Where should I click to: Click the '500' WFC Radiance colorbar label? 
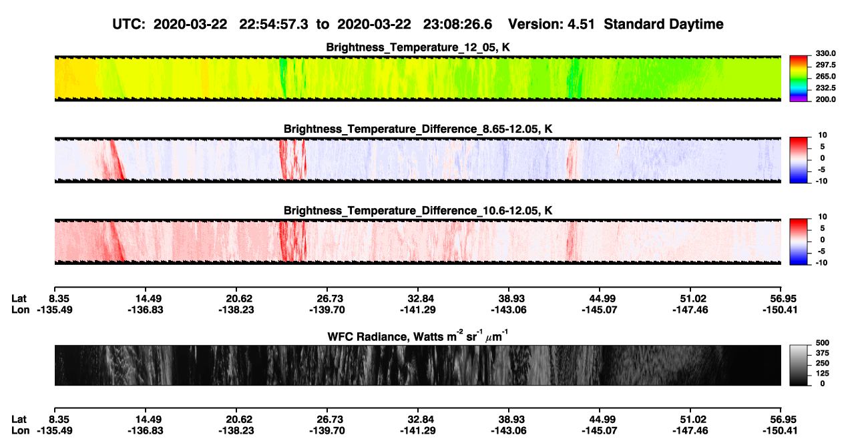pyautogui.click(x=822, y=342)
